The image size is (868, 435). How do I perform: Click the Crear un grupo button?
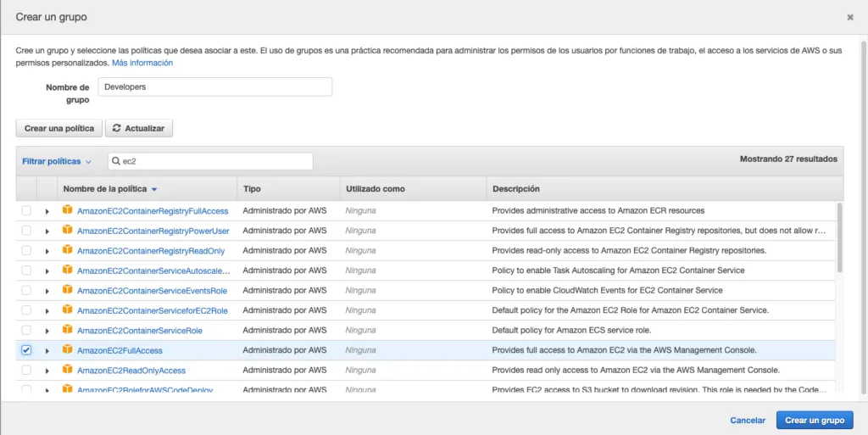(815, 420)
